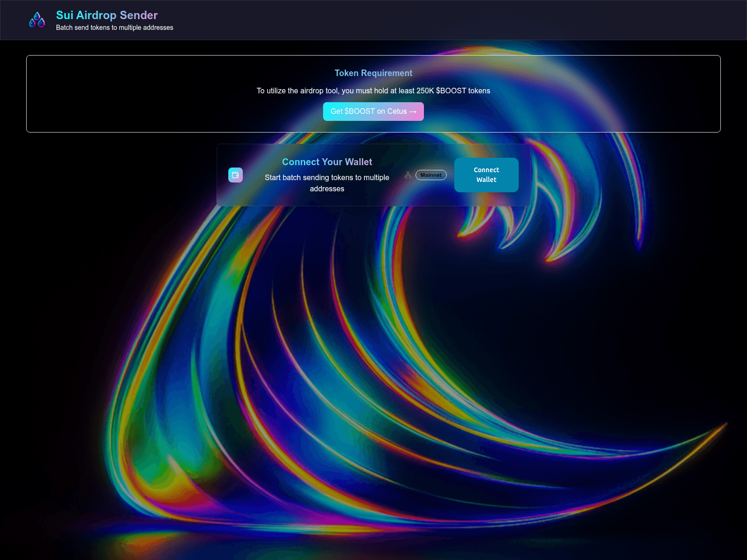Click the 250K $BOOST requirement sentence
The image size is (747, 560).
pyautogui.click(x=373, y=91)
